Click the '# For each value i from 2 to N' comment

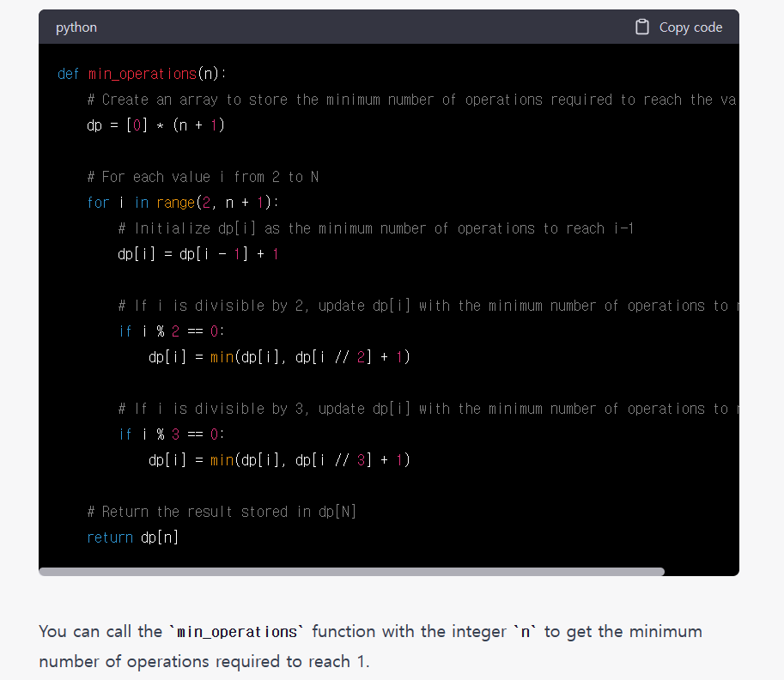tap(203, 177)
